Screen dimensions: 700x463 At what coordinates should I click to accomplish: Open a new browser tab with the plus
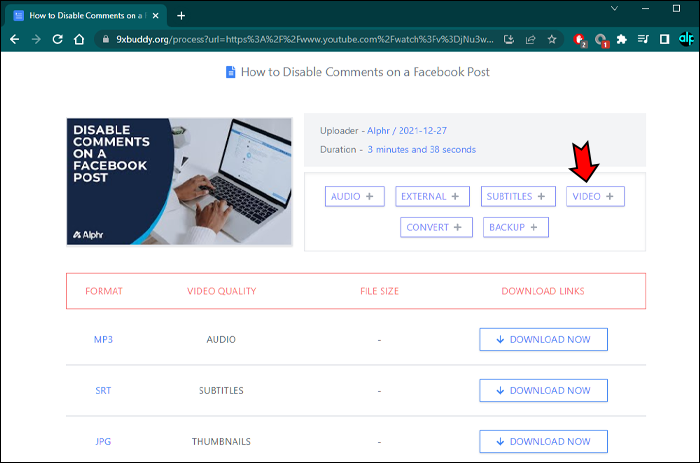(181, 16)
